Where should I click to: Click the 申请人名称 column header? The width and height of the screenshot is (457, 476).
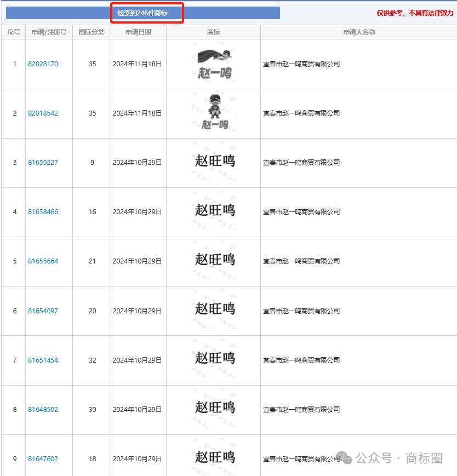tap(359, 32)
